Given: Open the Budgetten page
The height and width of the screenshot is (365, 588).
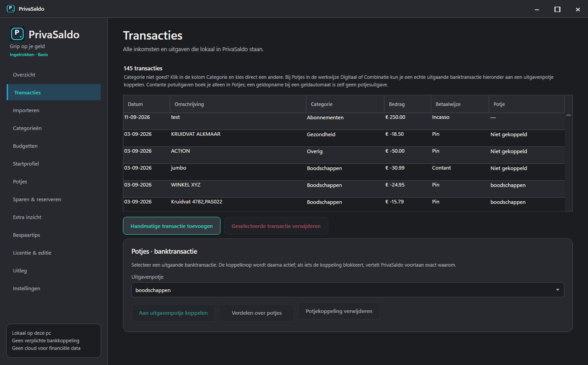Looking at the screenshot, I should (x=53, y=146).
